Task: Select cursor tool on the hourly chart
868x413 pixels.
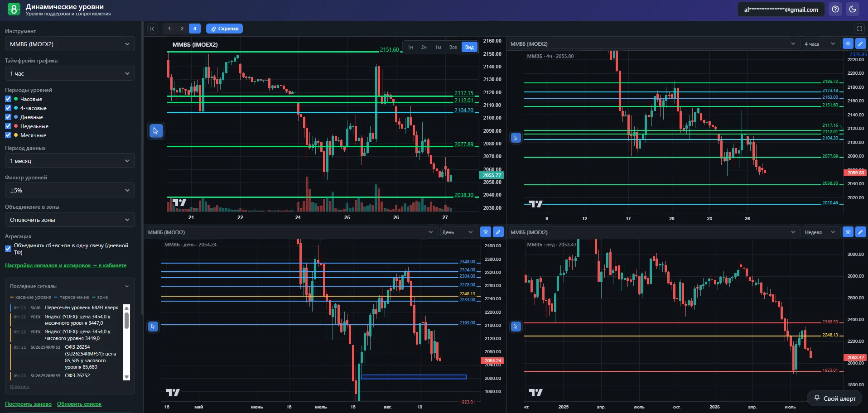Action: (156, 131)
